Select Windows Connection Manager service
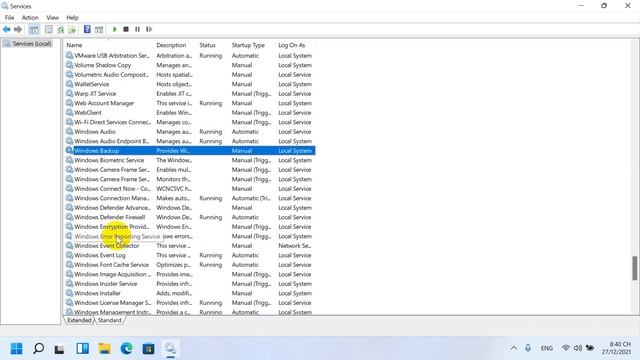This screenshot has height=360, width=640. (190, 198)
